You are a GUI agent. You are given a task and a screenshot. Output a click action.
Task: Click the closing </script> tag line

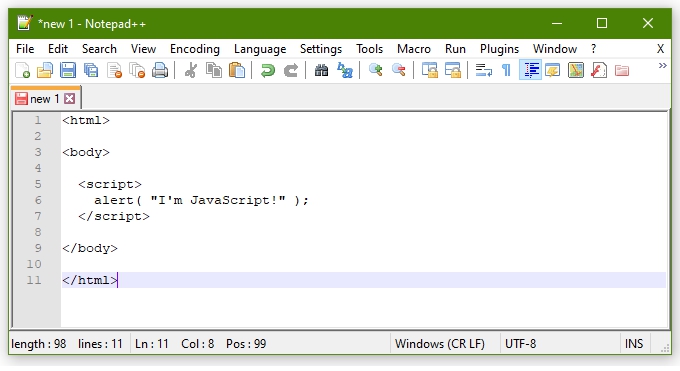114,216
